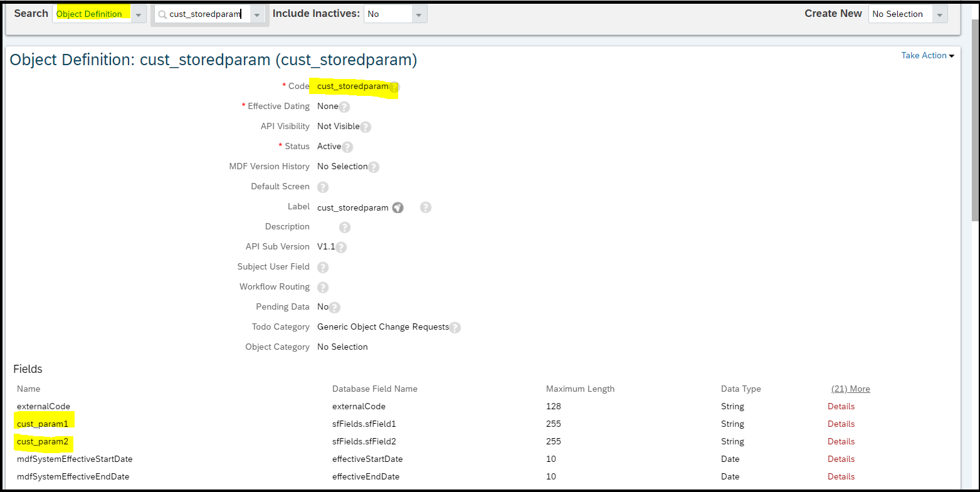Open Details for mdfSystemEffectiveEndDate field

click(841, 476)
